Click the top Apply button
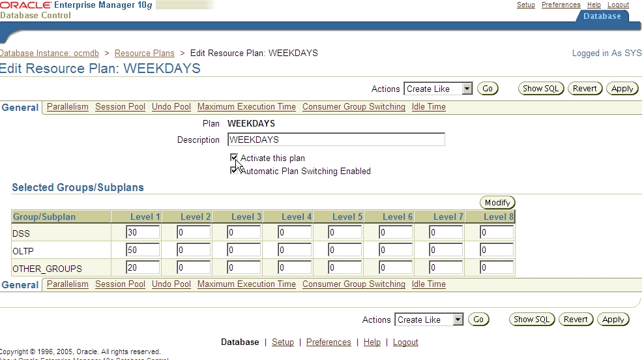The image size is (644, 360). pos(622,88)
